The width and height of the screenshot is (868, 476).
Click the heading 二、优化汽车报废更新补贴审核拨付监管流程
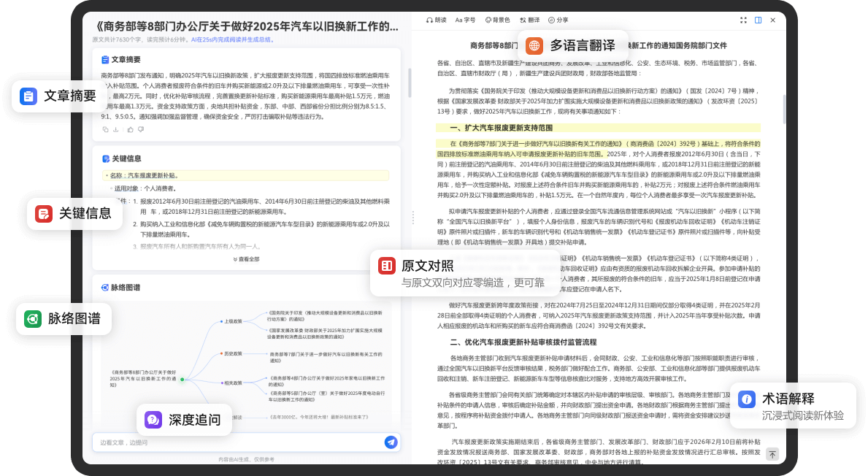click(x=523, y=342)
